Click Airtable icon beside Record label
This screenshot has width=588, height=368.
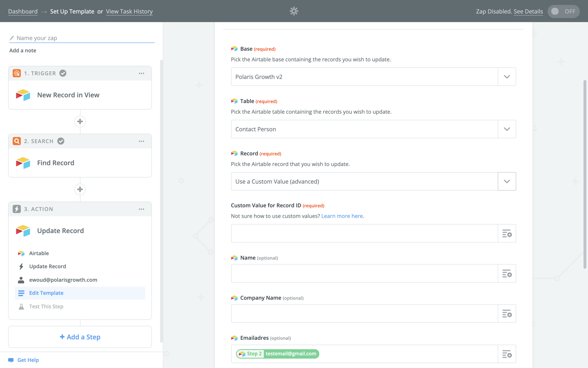pyautogui.click(x=234, y=153)
